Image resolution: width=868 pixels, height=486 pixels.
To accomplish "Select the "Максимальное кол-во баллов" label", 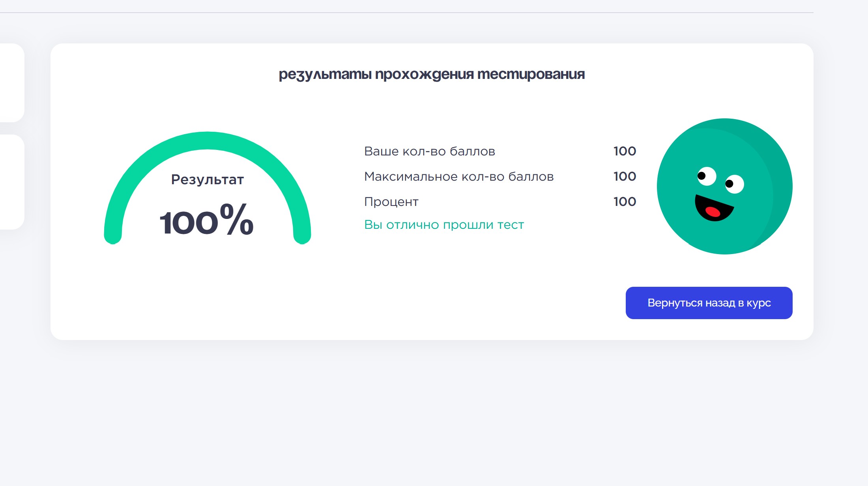I will pos(459,177).
